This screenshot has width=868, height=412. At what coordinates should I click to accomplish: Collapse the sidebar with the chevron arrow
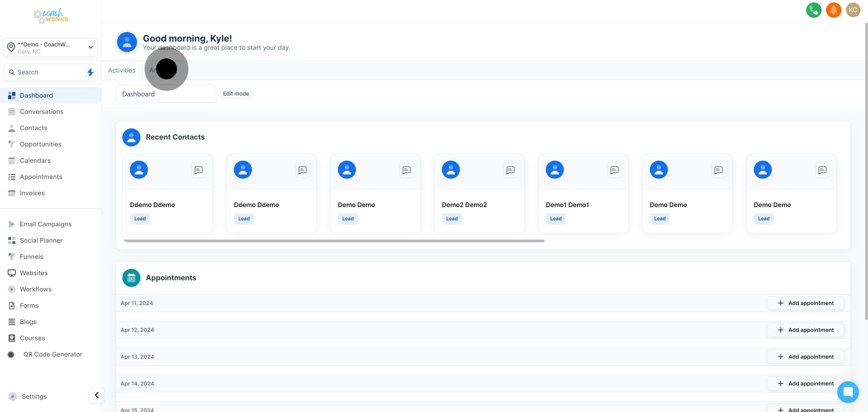click(97, 395)
